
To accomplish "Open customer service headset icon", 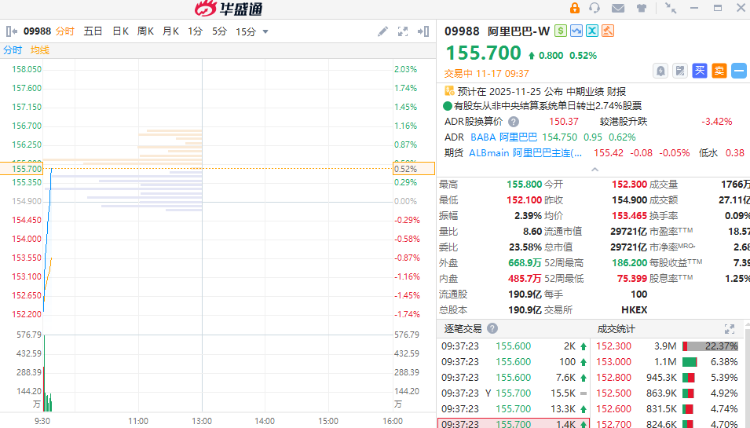I will click(x=595, y=9).
